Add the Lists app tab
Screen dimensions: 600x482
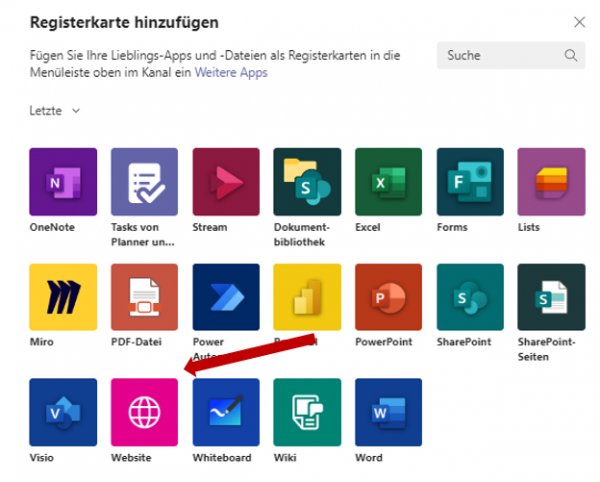tap(551, 182)
